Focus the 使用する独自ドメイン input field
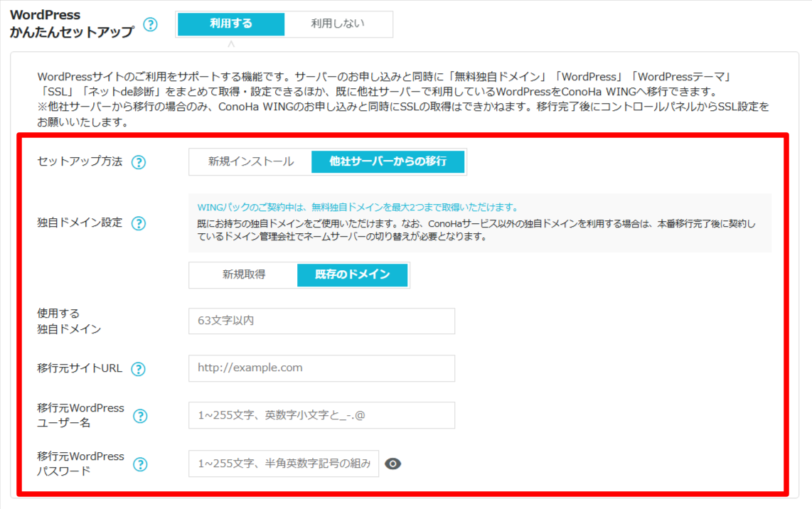This screenshot has width=812, height=509. [321, 321]
